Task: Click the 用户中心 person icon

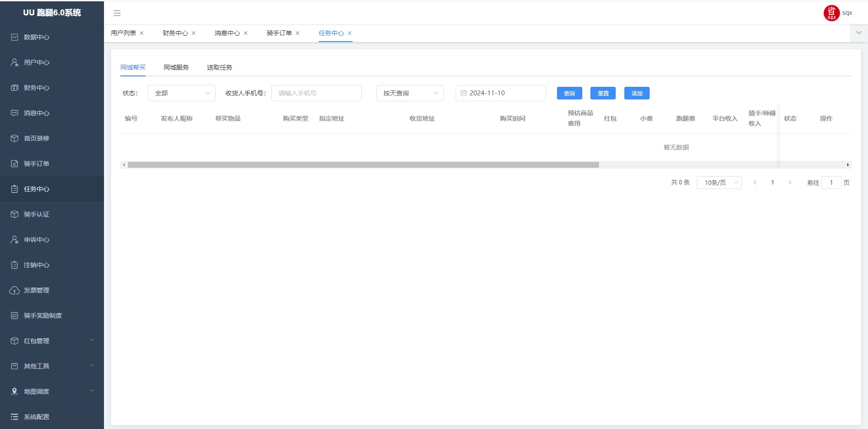Action: (14, 62)
